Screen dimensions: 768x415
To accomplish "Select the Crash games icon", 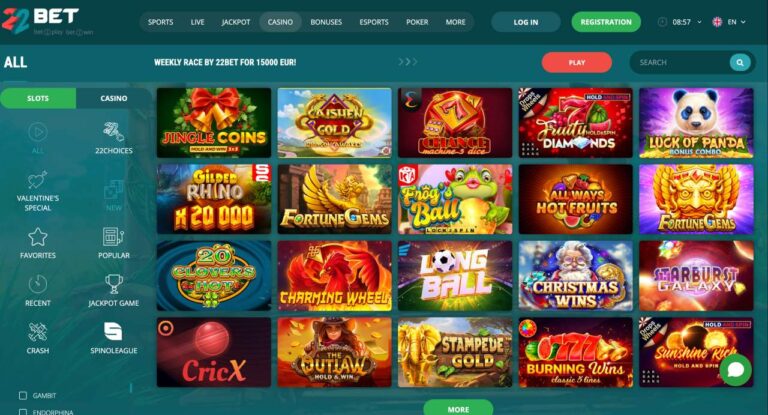I will (38, 332).
